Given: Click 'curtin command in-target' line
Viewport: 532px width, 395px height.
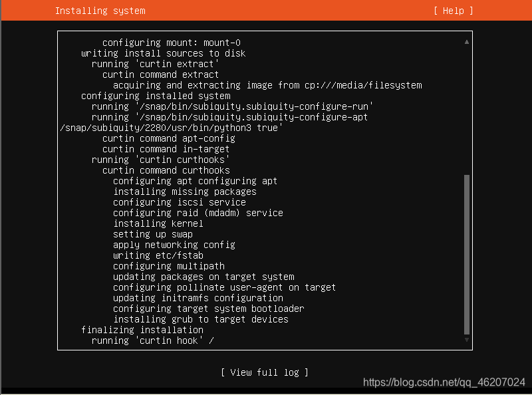Looking at the screenshot, I should pyautogui.click(x=166, y=149).
